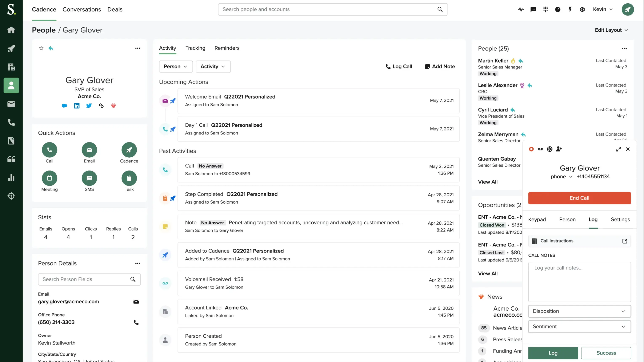The width and height of the screenshot is (644, 362).
Task: Click the End Call button
Action: coord(579,198)
